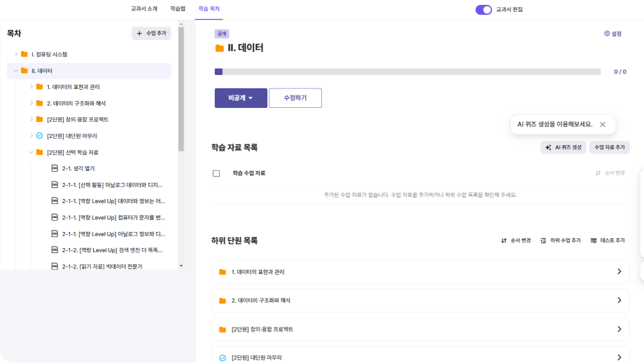Click the settings gear icon labeled 설정
Screen dimensions: 644x363
tap(612, 34)
